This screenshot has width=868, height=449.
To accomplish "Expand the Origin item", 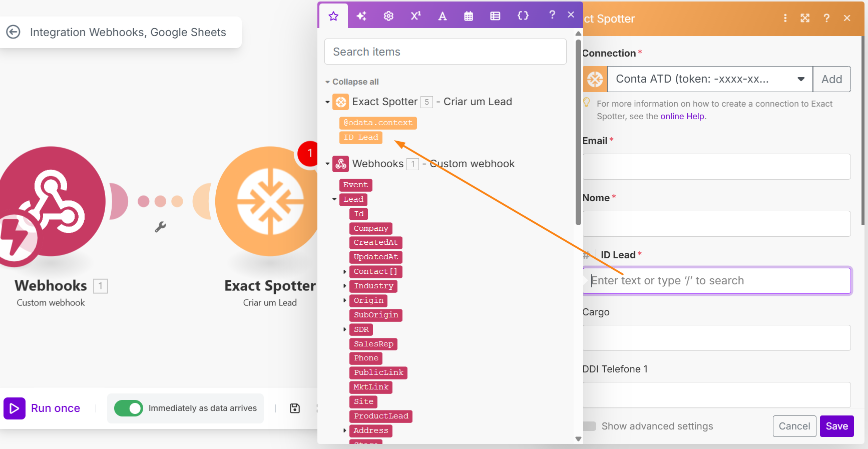I will tap(344, 300).
